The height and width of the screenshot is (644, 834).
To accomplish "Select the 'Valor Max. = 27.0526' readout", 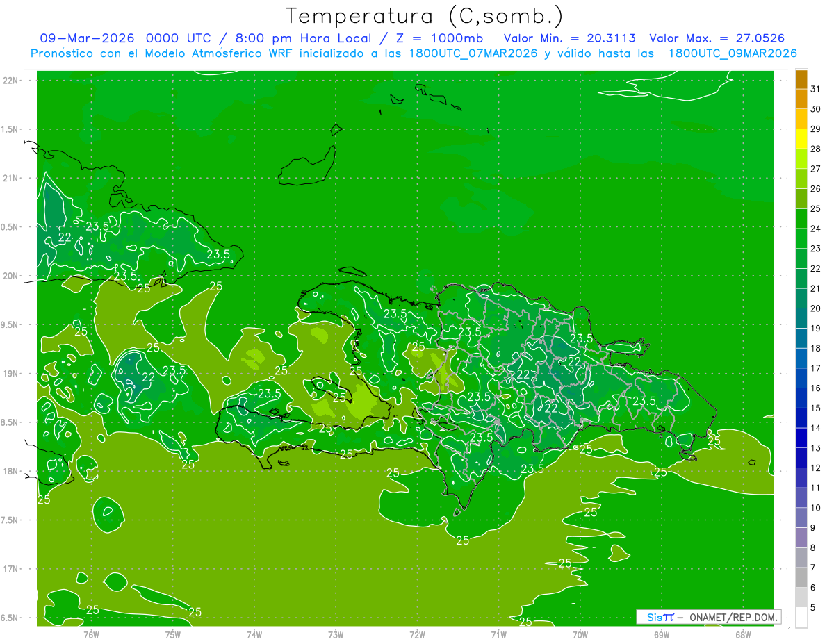I will click(717, 38).
